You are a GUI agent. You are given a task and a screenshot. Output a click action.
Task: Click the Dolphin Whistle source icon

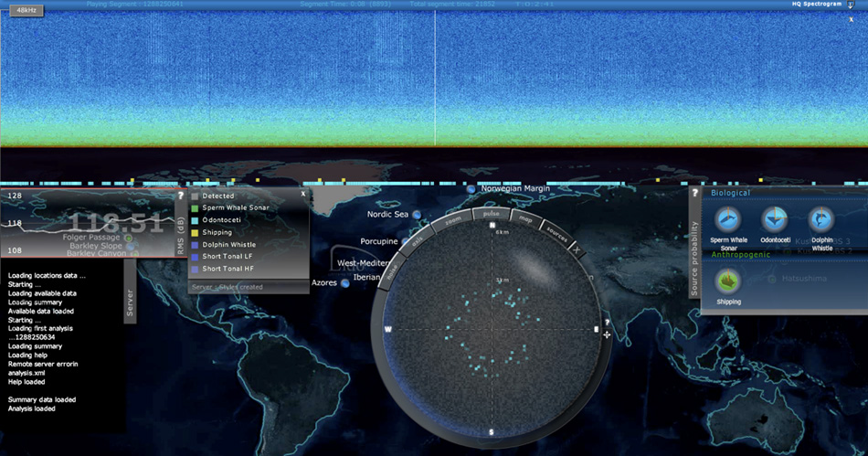821,220
